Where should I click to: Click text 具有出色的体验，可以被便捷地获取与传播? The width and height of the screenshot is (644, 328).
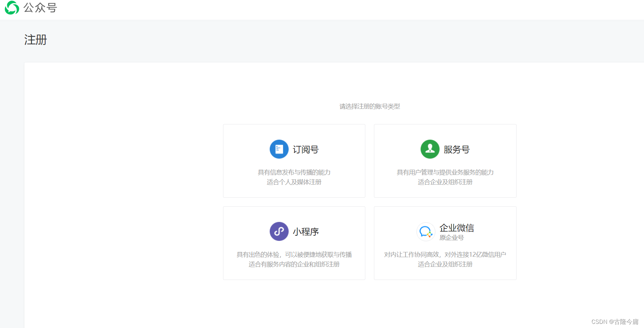point(294,255)
